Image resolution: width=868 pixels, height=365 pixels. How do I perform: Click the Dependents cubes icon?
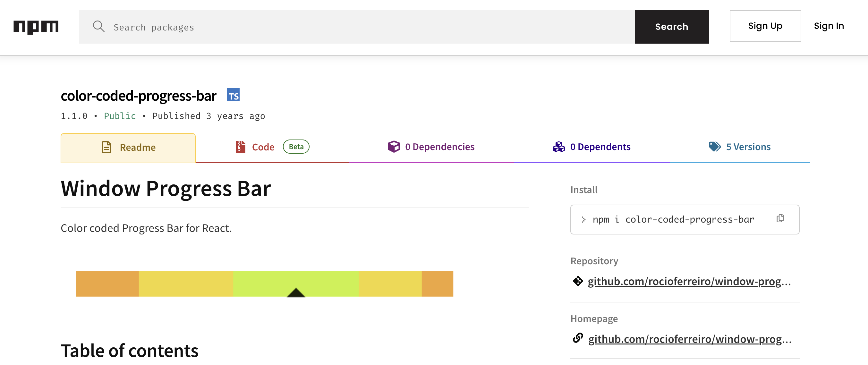point(559,147)
